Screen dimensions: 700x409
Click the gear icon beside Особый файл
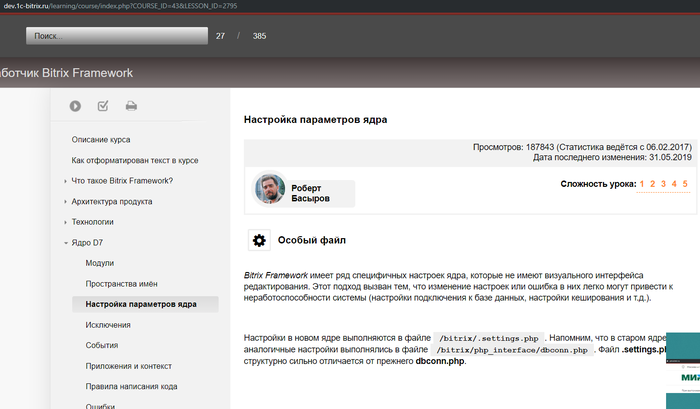259,240
